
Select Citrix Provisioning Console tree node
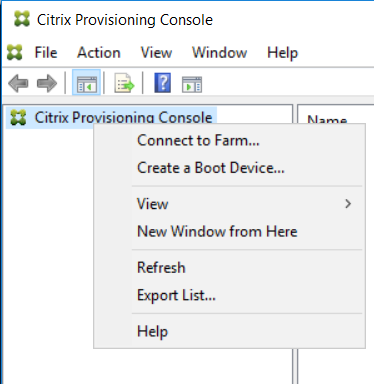(x=111, y=117)
